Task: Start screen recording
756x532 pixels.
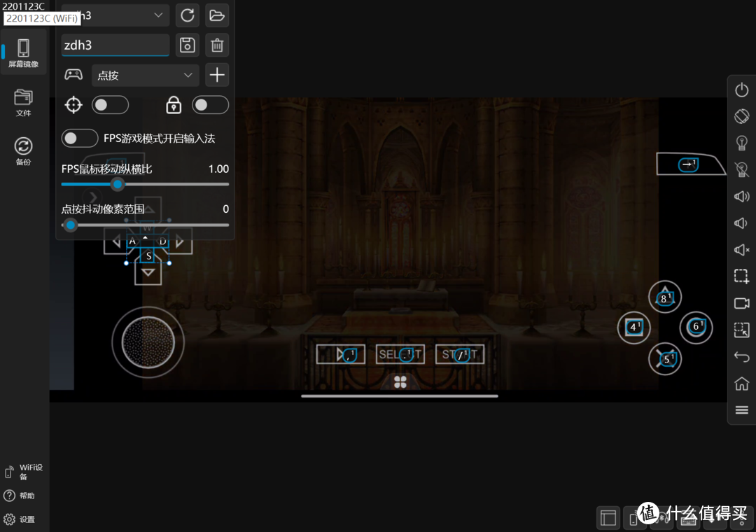Action: click(741, 303)
